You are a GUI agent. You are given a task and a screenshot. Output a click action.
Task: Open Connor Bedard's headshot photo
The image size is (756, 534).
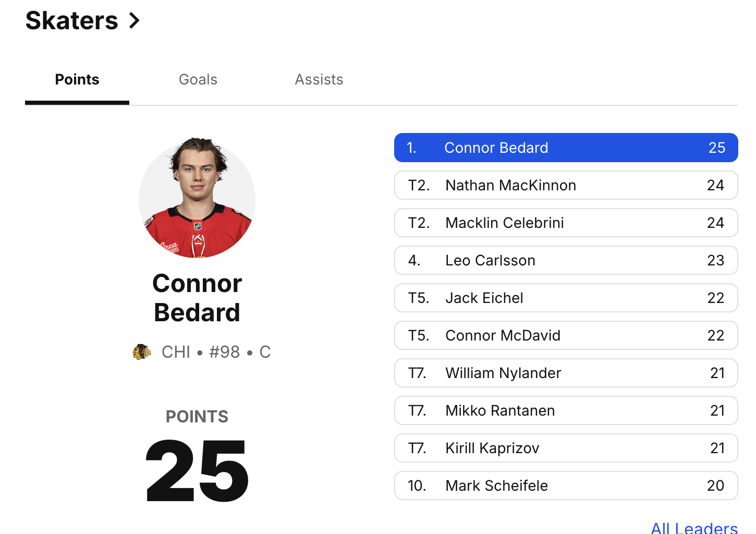click(x=197, y=198)
